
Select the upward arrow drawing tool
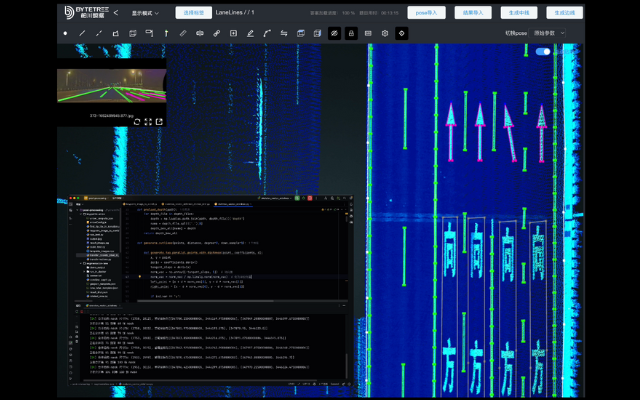(x=166, y=33)
